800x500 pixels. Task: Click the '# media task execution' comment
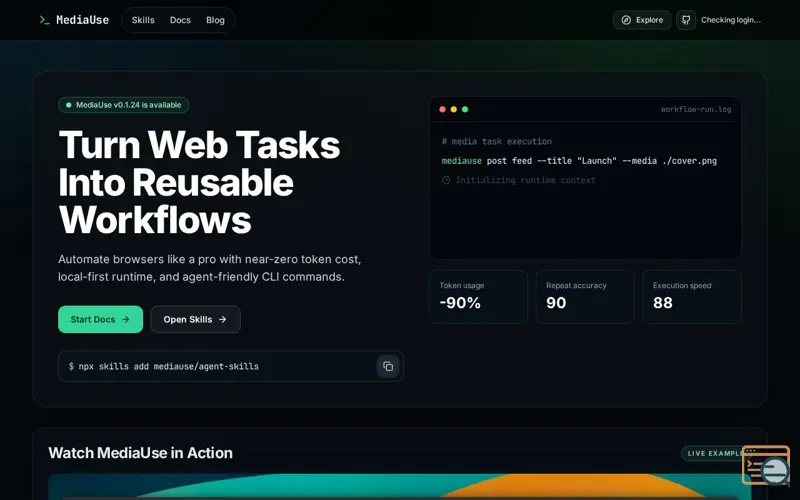[497, 141]
